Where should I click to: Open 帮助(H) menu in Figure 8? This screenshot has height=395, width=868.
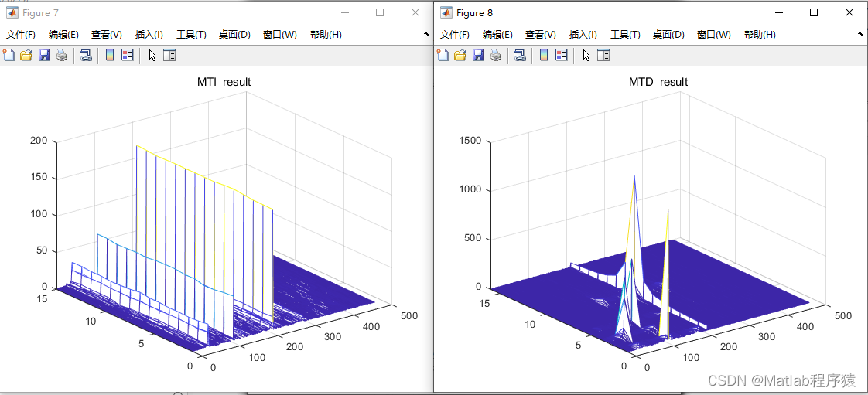coord(760,35)
